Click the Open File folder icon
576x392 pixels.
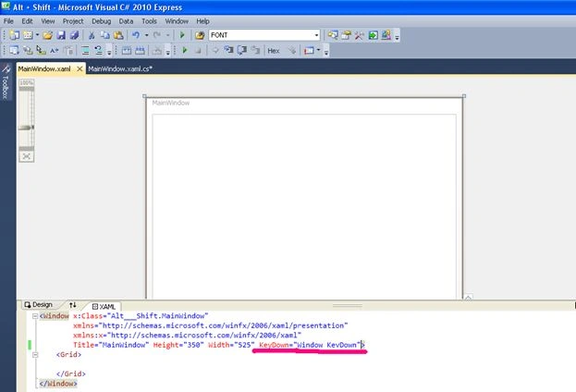pos(47,35)
